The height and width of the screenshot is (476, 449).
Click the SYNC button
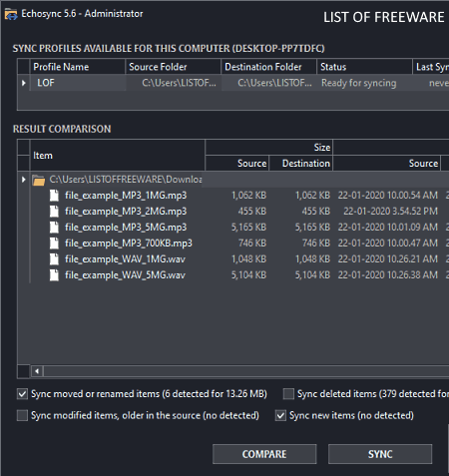click(x=380, y=454)
